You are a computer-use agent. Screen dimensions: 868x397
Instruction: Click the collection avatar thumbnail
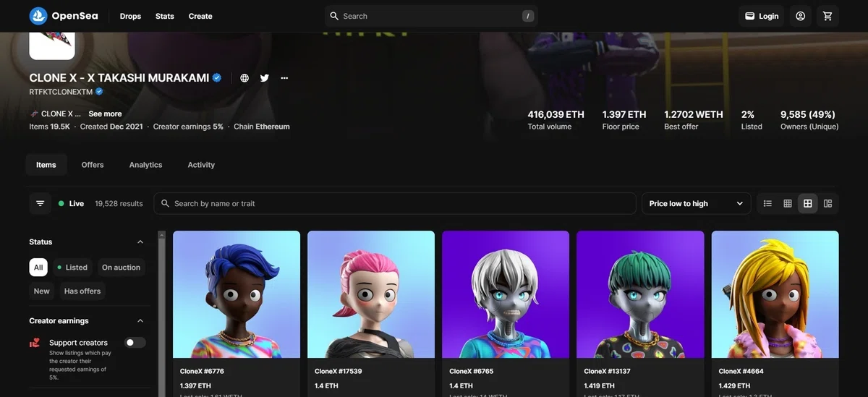(52, 46)
